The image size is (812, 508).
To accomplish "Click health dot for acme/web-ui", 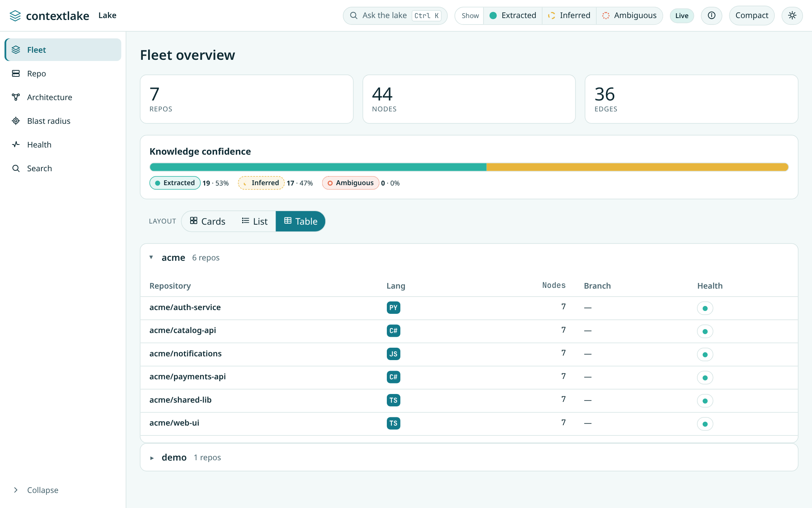I will coord(705,424).
